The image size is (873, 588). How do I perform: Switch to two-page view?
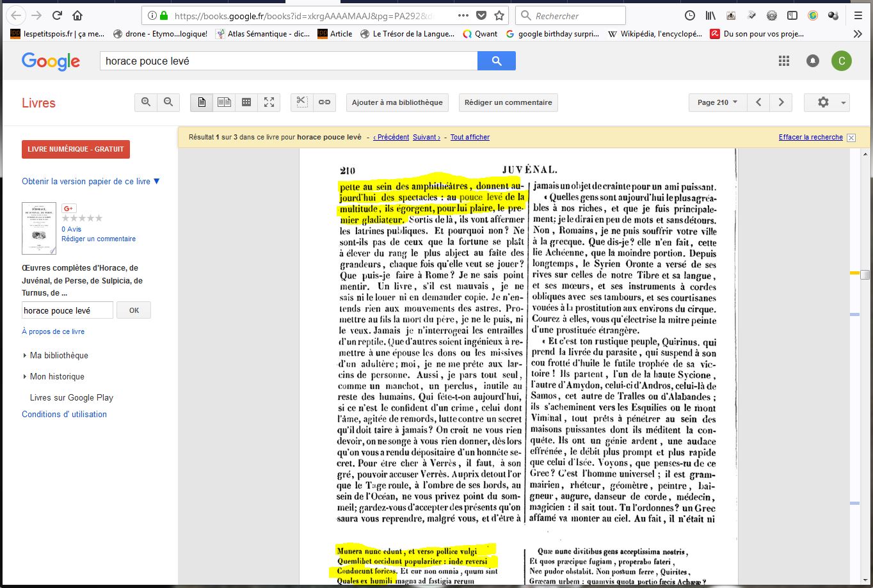click(224, 102)
